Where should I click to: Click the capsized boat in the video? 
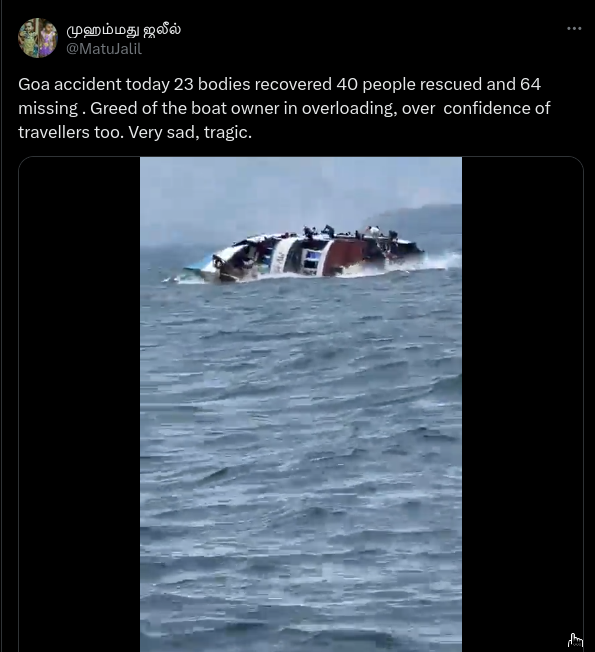(306, 256)
